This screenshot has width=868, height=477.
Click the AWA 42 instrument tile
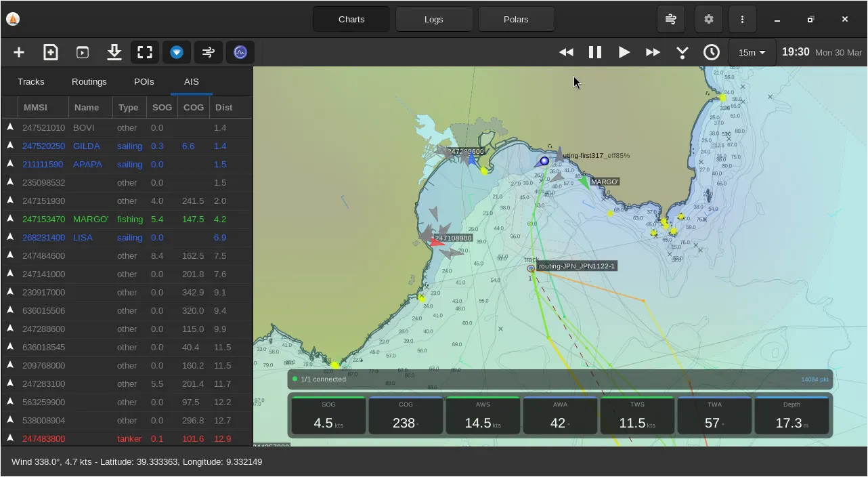click(x=560, y=415)
